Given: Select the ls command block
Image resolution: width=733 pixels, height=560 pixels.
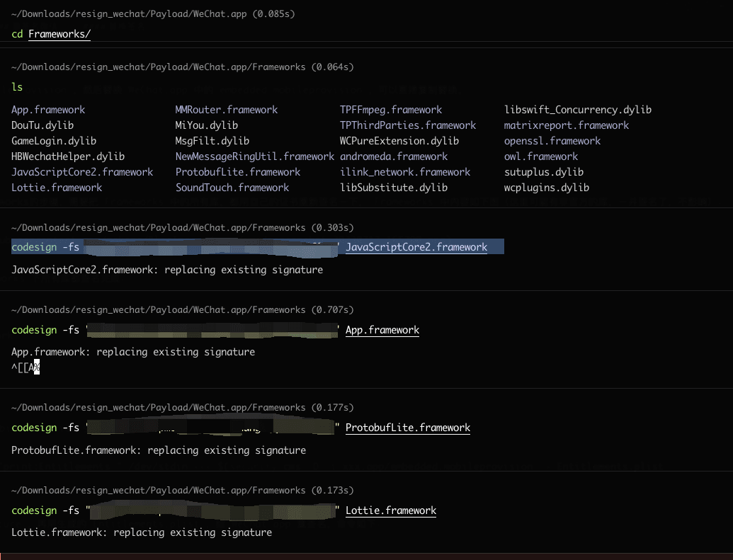Looking at the screenshot, I should tap(17, 87).
